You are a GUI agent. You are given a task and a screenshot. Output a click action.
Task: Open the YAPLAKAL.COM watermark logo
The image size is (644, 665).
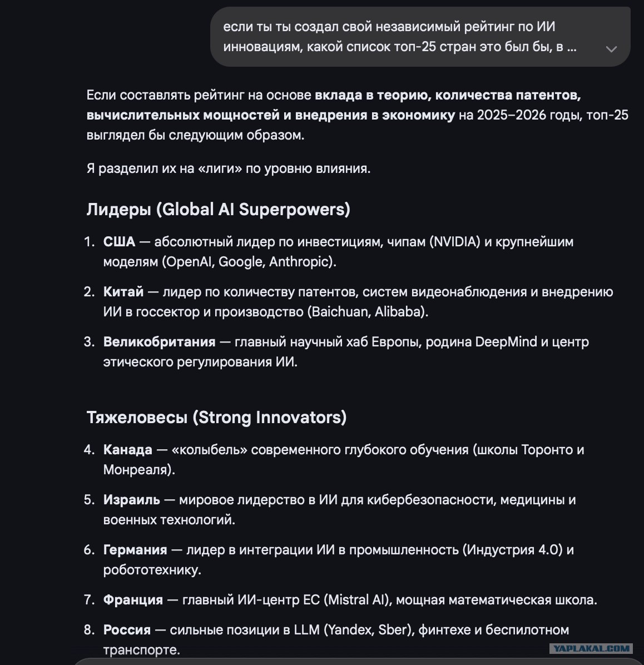[591, 648]
